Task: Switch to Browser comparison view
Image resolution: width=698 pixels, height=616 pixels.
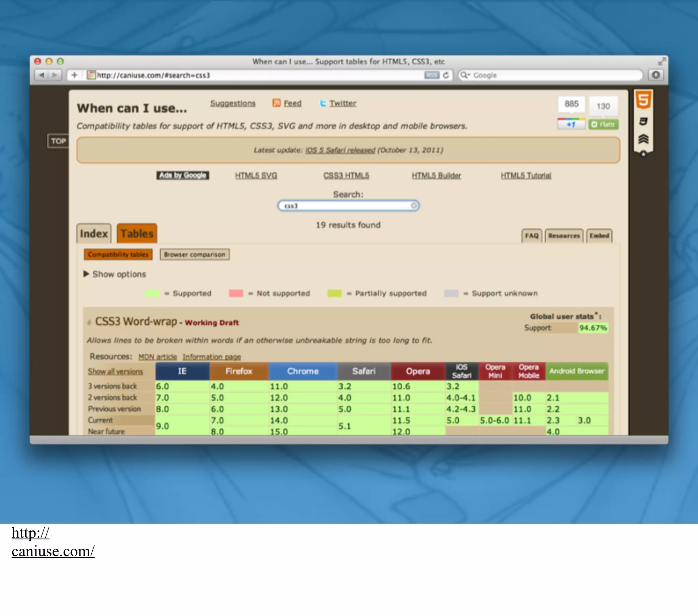Action: click(194, 255)
